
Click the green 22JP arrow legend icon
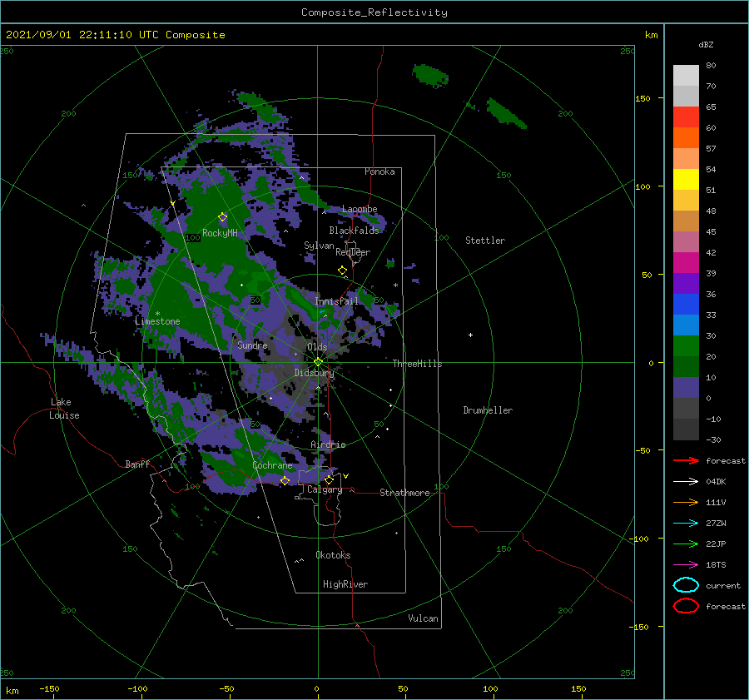coord(686,544)
